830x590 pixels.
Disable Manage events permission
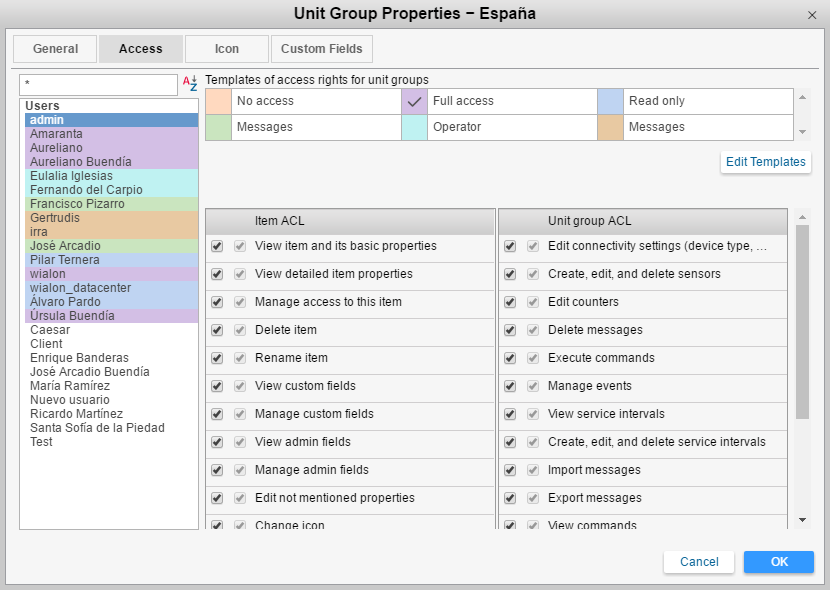[x=510, y=386]
